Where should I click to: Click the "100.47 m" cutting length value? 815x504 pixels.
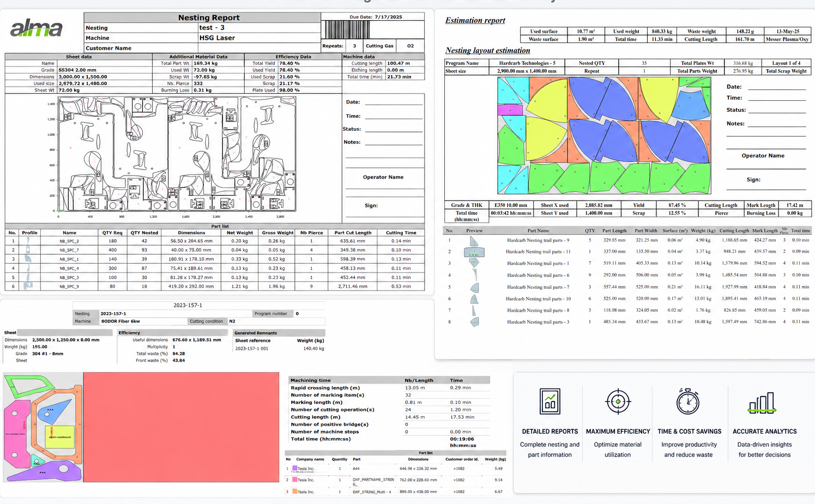tap(398, 63)
